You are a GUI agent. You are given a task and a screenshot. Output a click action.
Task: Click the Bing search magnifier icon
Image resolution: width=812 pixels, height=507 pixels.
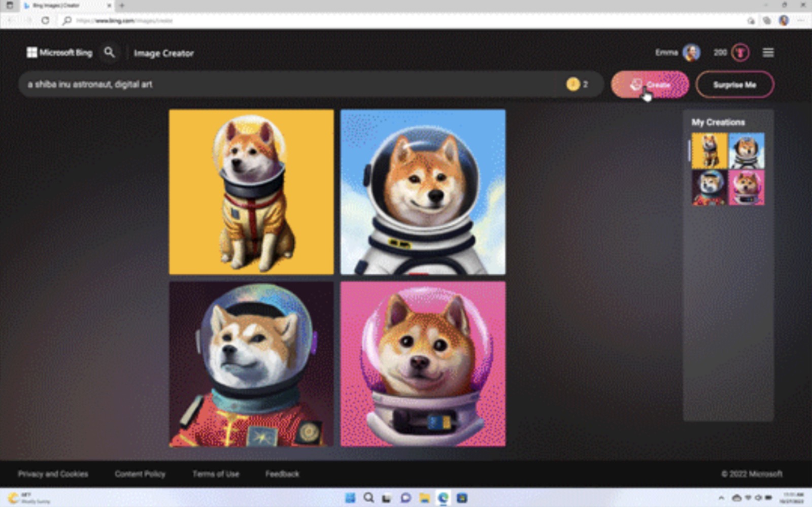[109, 52]
